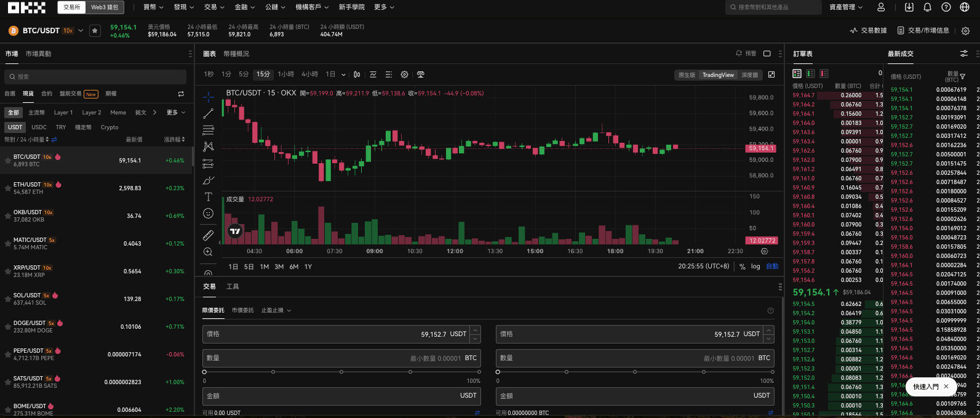Activate the ruler measure tool

[209, 235]
